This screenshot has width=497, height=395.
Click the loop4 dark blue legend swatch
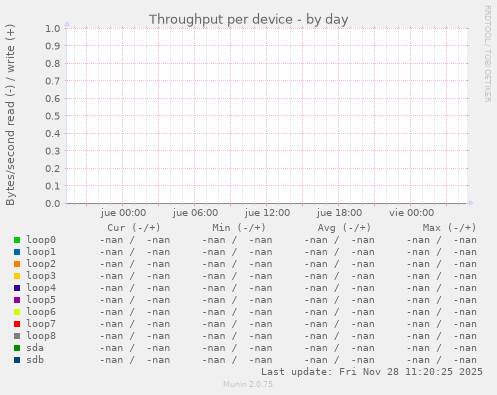point(17,288)
